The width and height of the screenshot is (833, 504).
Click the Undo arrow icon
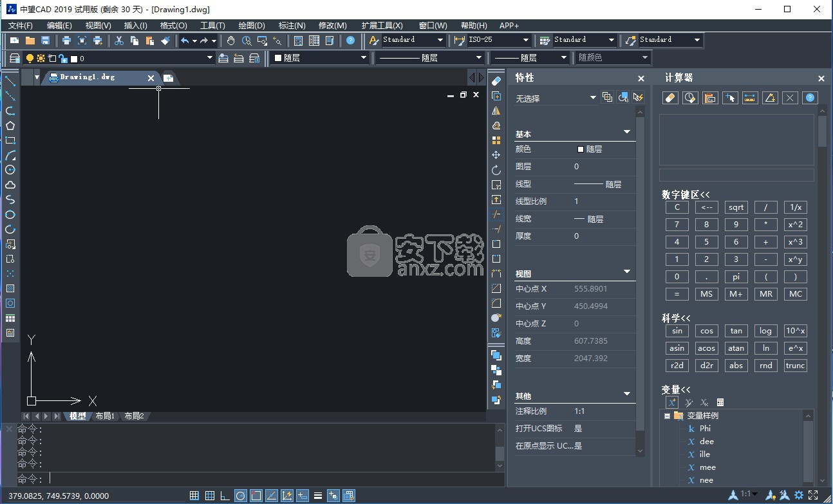click(x=185, y=41)
